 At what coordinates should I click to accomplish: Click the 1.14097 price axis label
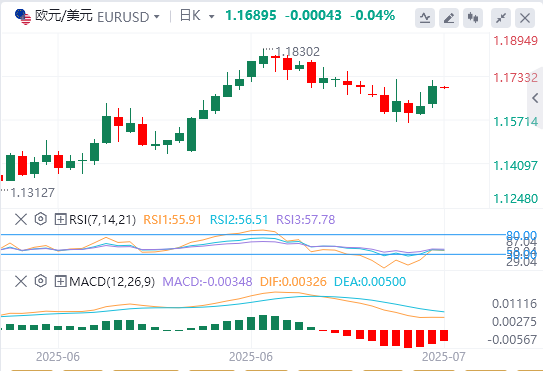(x=516, y=166)
